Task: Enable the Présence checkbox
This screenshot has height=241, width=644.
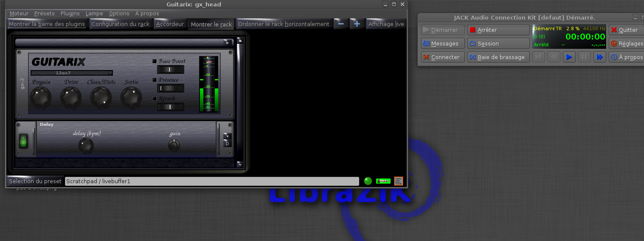Action: point(155,80)
